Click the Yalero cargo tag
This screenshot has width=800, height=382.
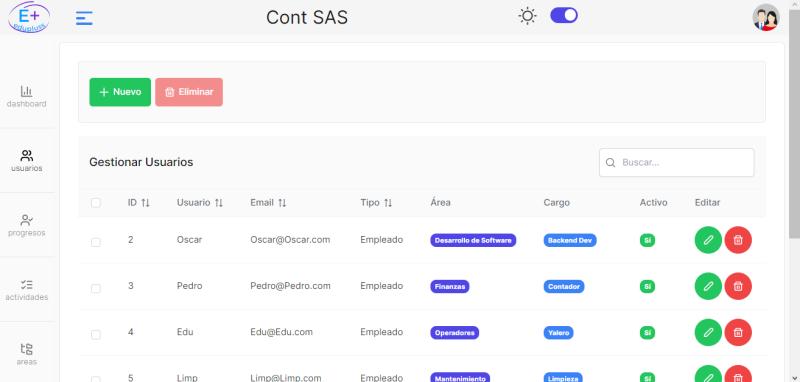[558, 333]
